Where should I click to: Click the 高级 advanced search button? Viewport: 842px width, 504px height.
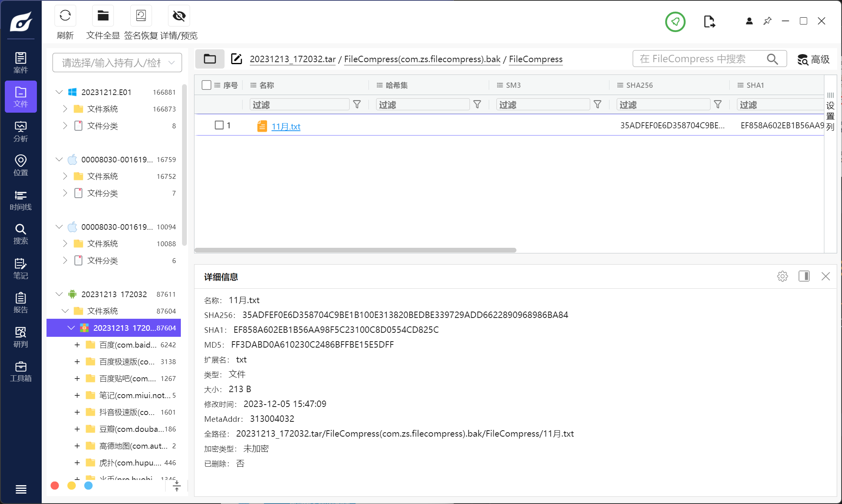point(813,59)
